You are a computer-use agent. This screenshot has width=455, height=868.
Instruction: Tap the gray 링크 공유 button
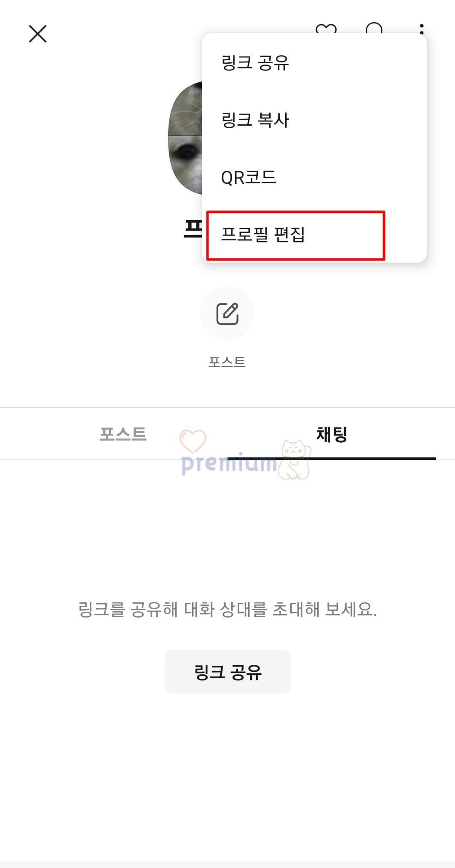pyautogui.click(x=227, y=672)
